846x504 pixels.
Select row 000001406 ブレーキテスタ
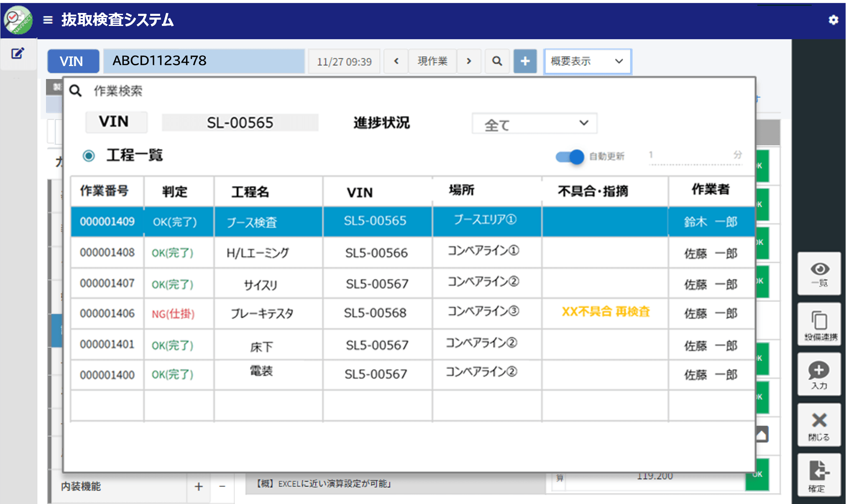(x=262, y=313)
